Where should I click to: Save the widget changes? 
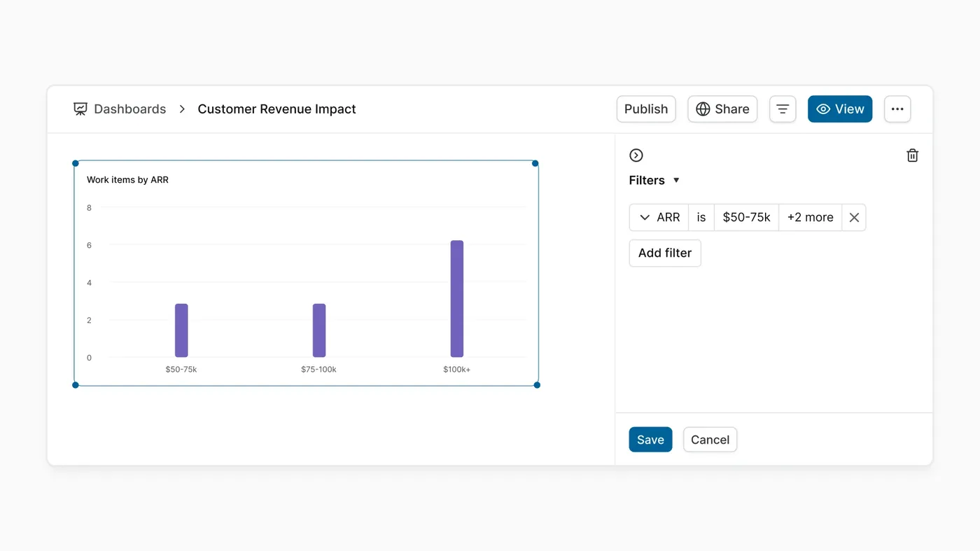coord(650,440)
